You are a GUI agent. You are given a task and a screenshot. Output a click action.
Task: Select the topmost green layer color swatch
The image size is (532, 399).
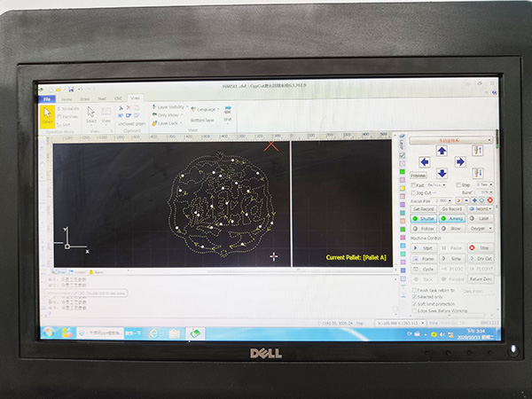pos(403,172)
